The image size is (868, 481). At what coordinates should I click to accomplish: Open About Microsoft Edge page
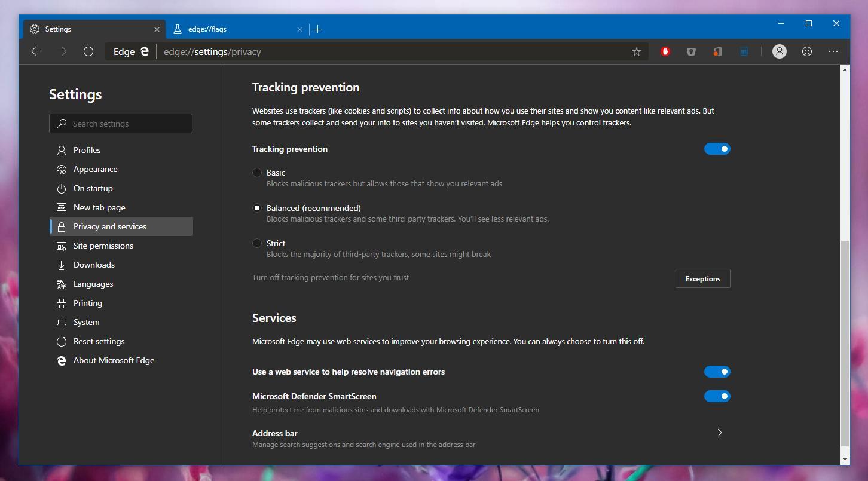point(114,360)
